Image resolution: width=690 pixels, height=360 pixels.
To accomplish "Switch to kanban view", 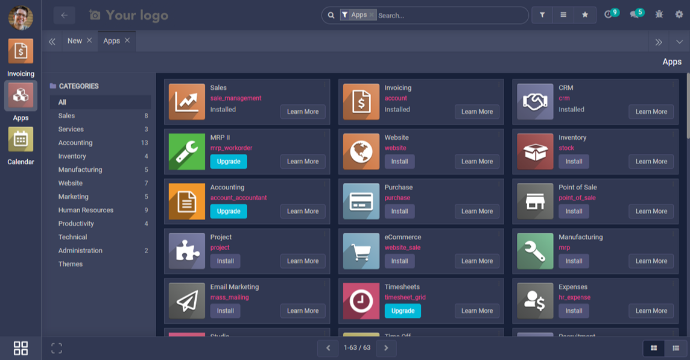I will [654, 348].
